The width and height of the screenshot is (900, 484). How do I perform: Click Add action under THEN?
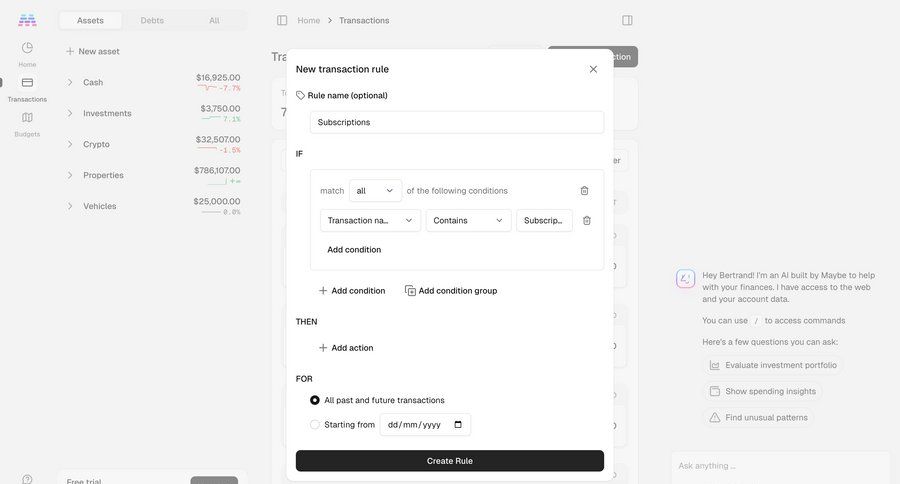pyautogui.click(x=346, y=348)
